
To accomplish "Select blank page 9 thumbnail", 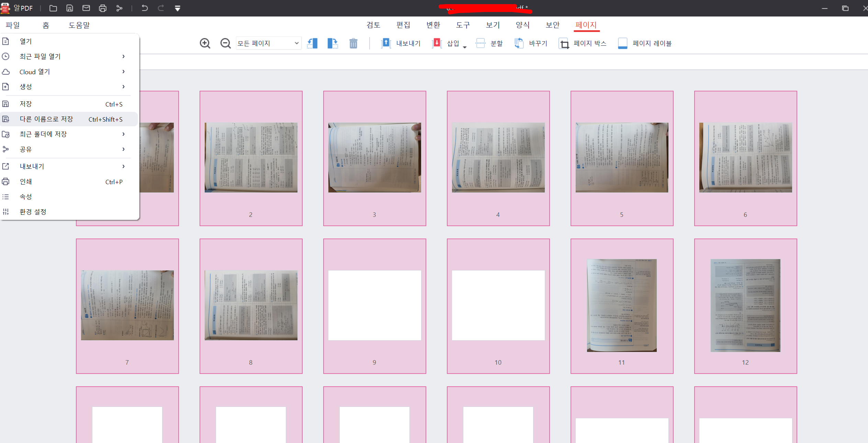I will 375,306.
